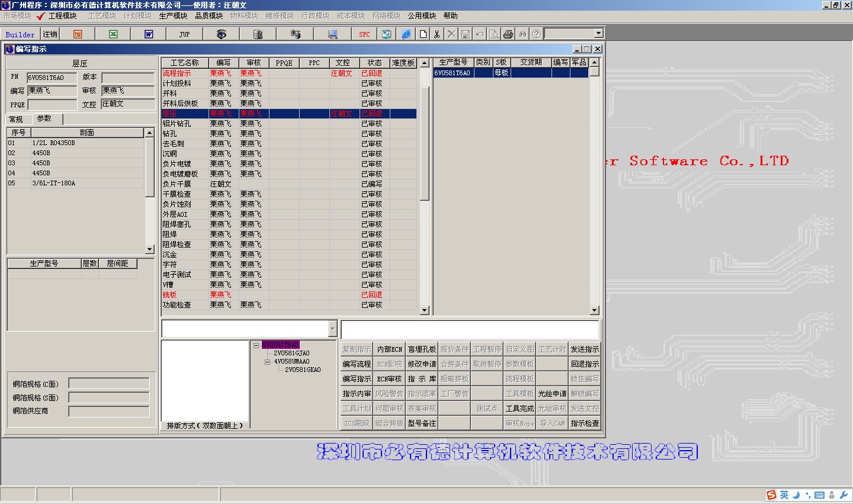Click the undo arrow icon
The height and width of the screenshot is (504, 853).
480,34
